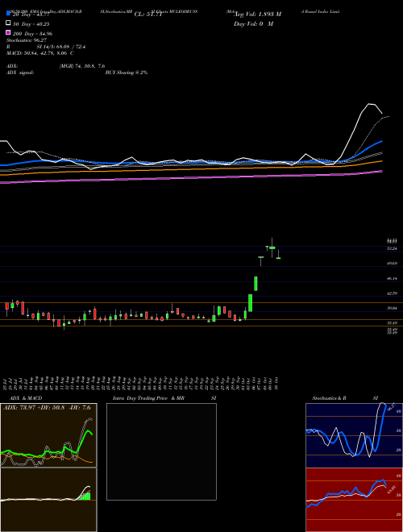The image size is (403, 532).
Task: Click the '200 Day - 34.96' legend text
Action: 32,34
